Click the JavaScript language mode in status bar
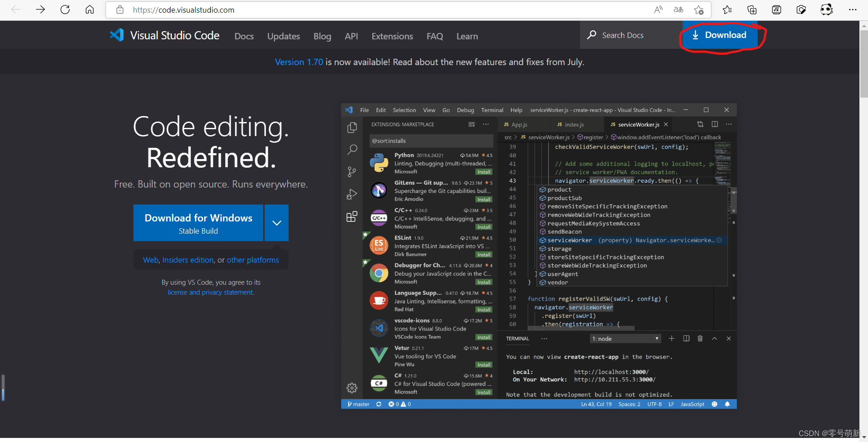 click(692, 404)
